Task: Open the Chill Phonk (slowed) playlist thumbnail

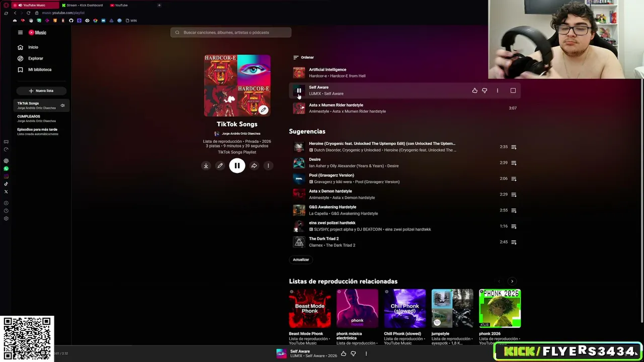Action: [x=405, y=309]
